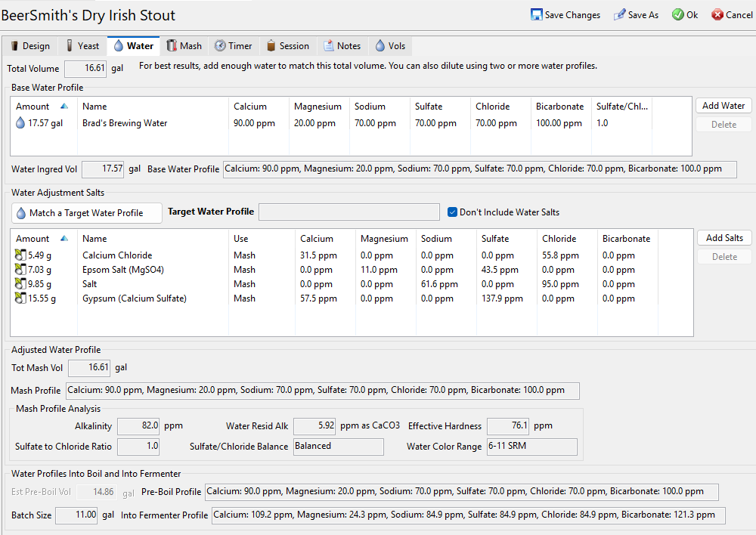This screenshot has height=535, width=756.
Task: Click the red Cancel X icon
Action: 717,14
